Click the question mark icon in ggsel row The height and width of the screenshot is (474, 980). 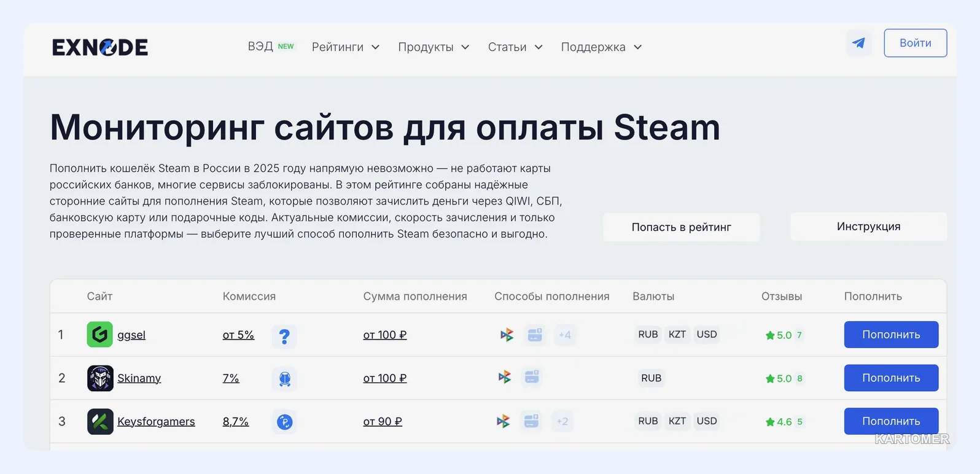pyautogui.click(x=284, y=336)
